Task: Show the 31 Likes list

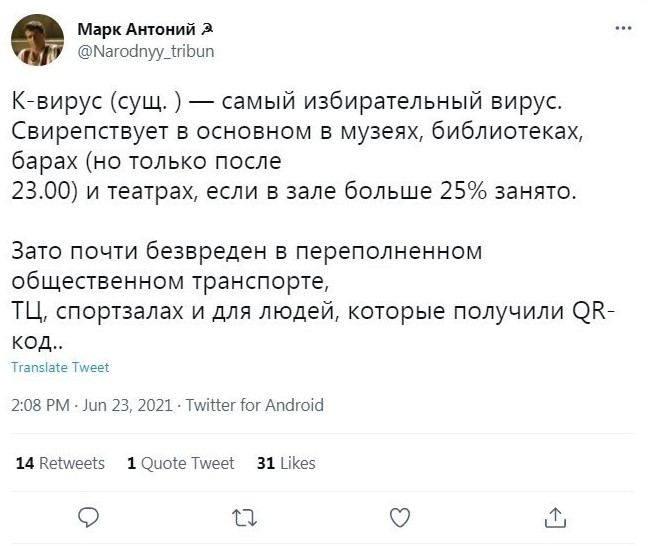Action: pyautogui.click(x=286, y=463)
